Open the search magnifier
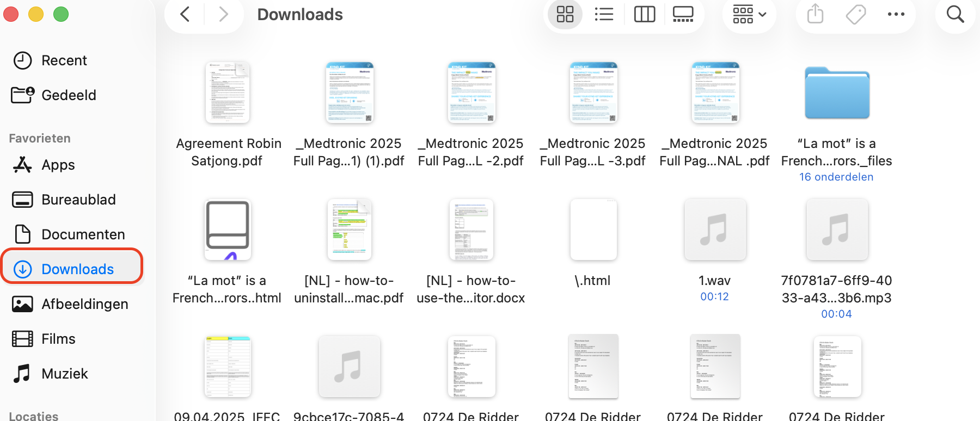 955,14
